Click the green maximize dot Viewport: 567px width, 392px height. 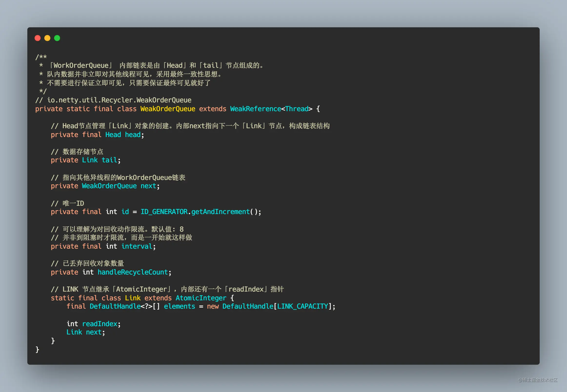(x=57, y=38)
